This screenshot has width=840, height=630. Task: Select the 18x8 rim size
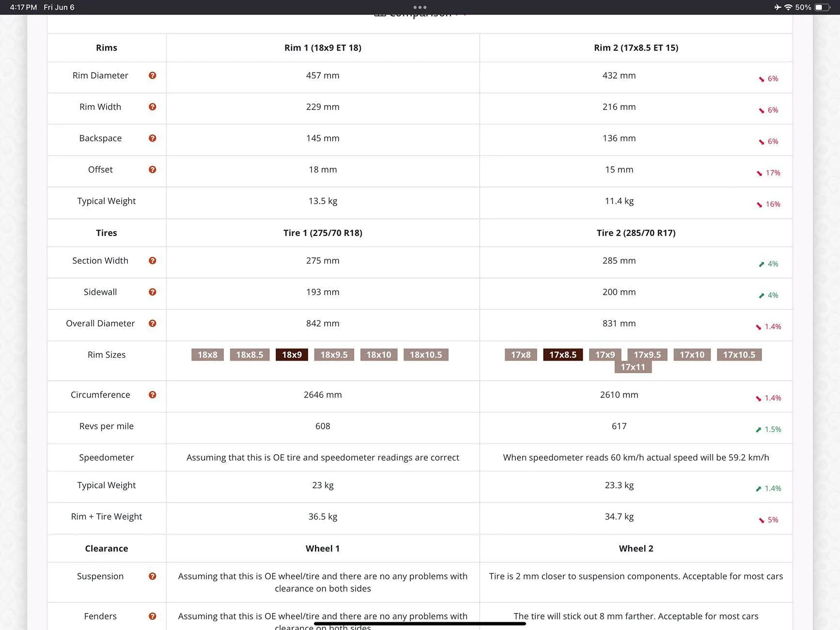point(207,355)
